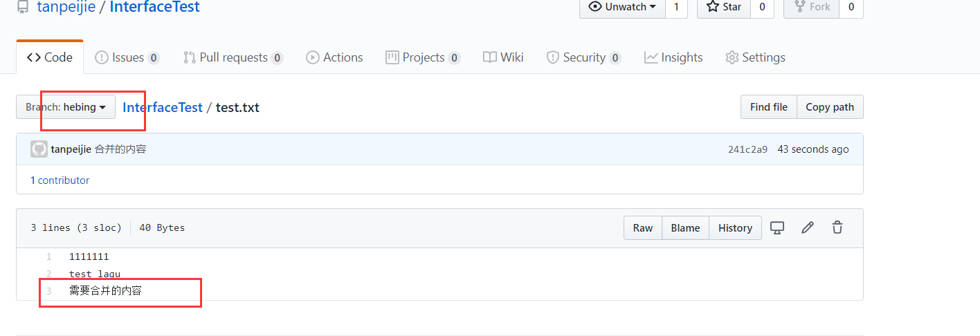The width and height of the screenshot is (980, 336).
Task: Click the repository book icon
Action: tap(23, 8)
